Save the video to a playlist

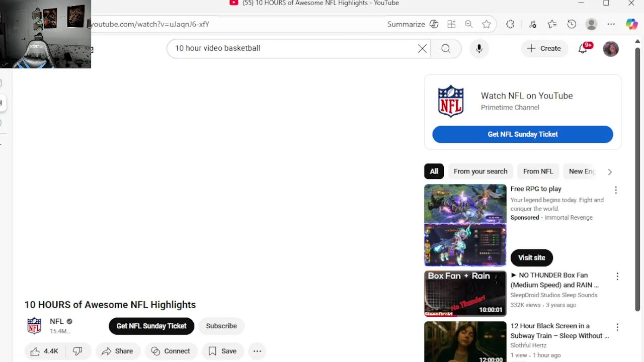point(222,351)
